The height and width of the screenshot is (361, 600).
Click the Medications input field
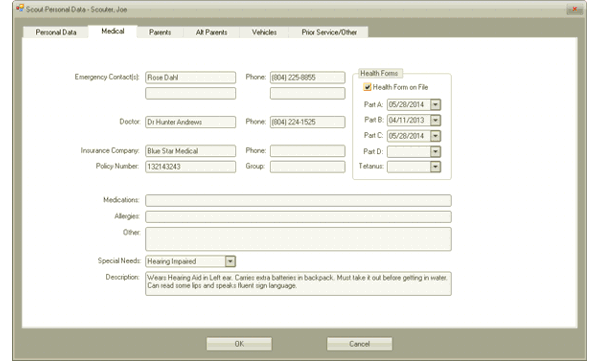(298, 200)
